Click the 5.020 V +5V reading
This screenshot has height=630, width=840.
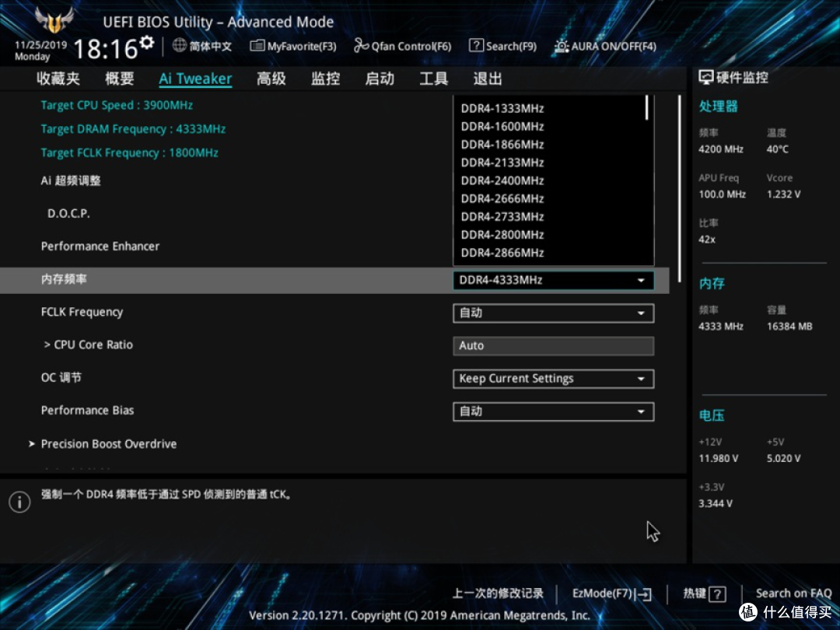pos(784,459)
